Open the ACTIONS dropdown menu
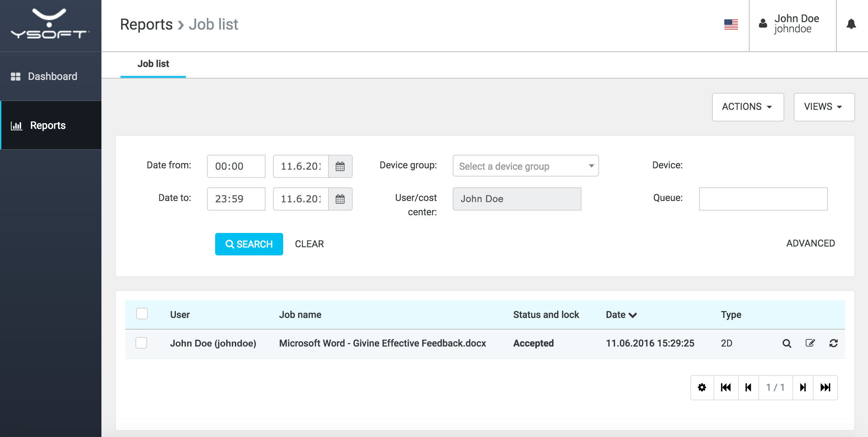Screen dimensions: 868x437 [x=748, y=107]
